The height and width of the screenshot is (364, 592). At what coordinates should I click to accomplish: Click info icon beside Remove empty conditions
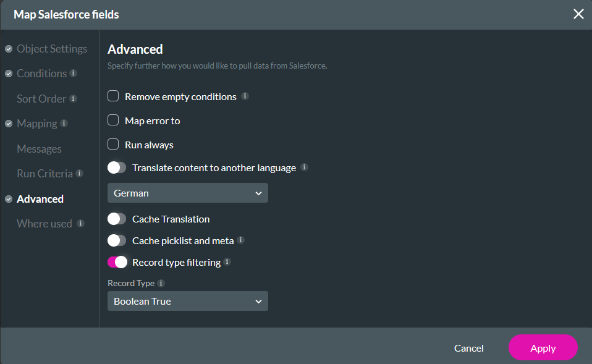point(245,96)
